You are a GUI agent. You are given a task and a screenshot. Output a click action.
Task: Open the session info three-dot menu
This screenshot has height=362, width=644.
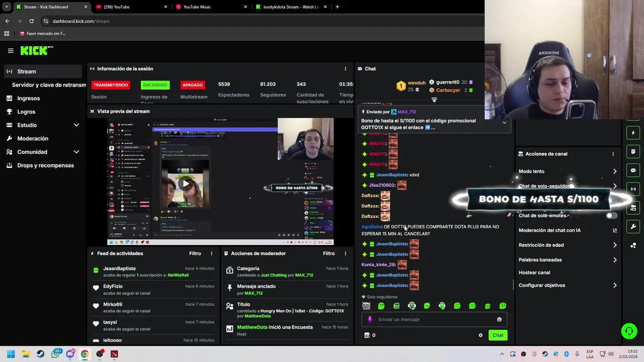coord(345,69)
